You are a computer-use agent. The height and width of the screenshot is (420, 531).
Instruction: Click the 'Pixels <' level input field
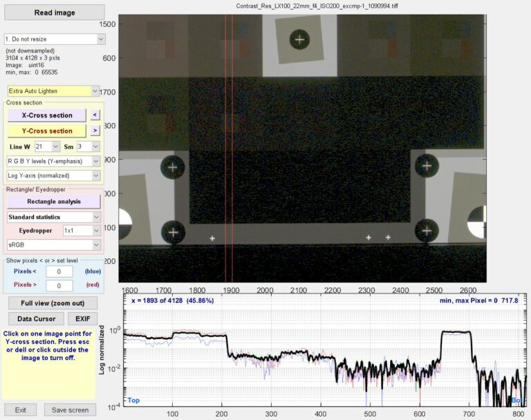59,271
